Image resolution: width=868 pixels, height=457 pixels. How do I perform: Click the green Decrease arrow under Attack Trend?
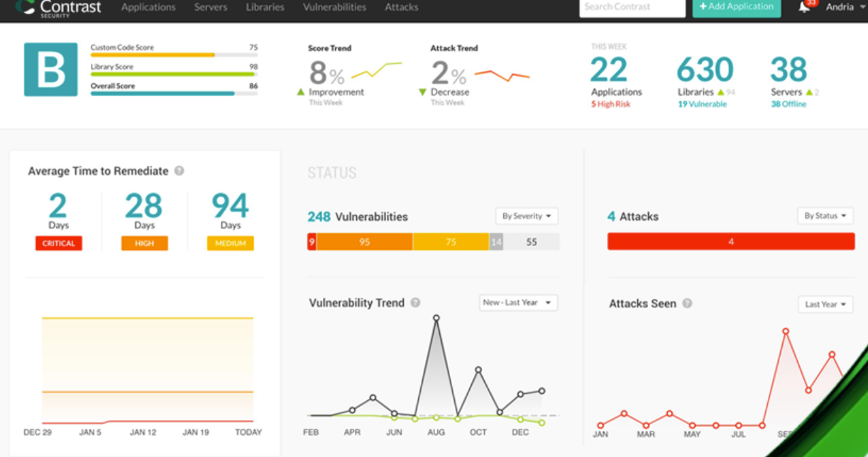424,92
